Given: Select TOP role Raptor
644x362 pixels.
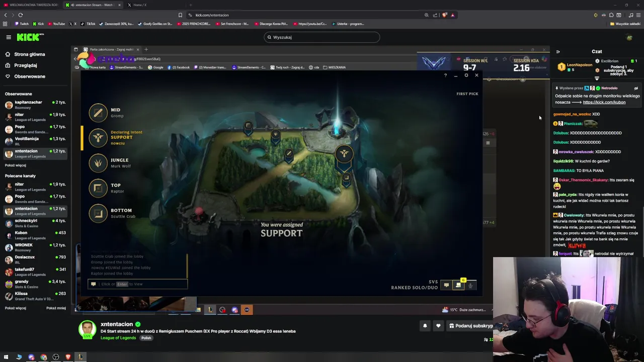Looking at the screenshot, I should click(116, 188).
